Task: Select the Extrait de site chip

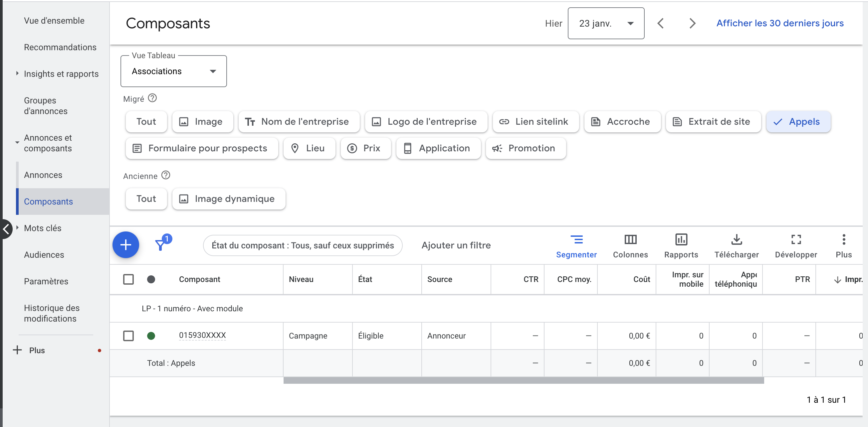Action: click(713, 122)
